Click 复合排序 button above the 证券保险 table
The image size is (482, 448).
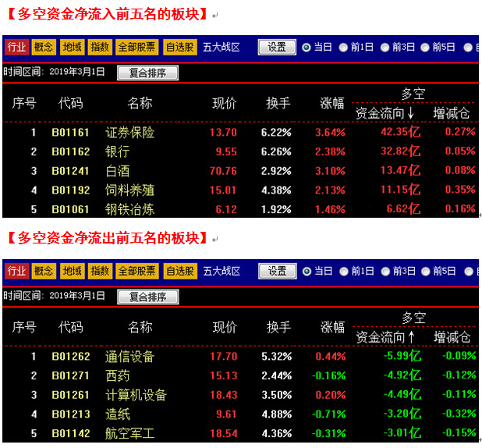tap(147, 73)
